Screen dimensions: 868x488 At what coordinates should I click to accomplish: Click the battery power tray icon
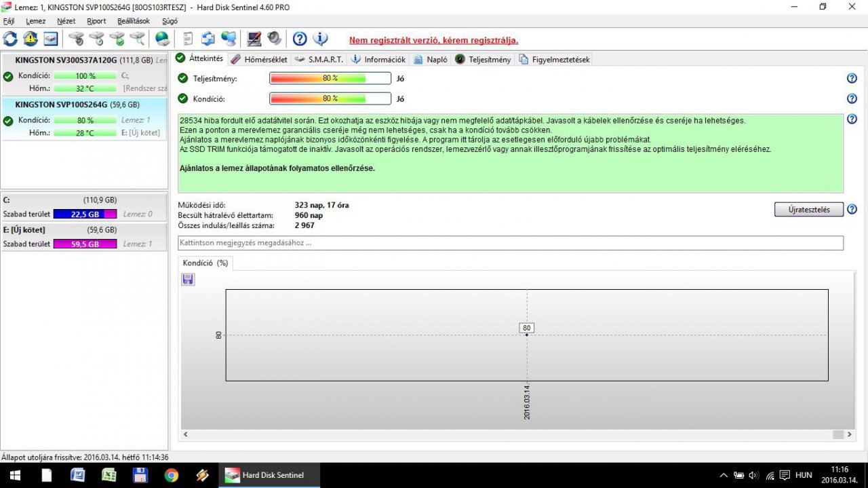click(738, 475)
